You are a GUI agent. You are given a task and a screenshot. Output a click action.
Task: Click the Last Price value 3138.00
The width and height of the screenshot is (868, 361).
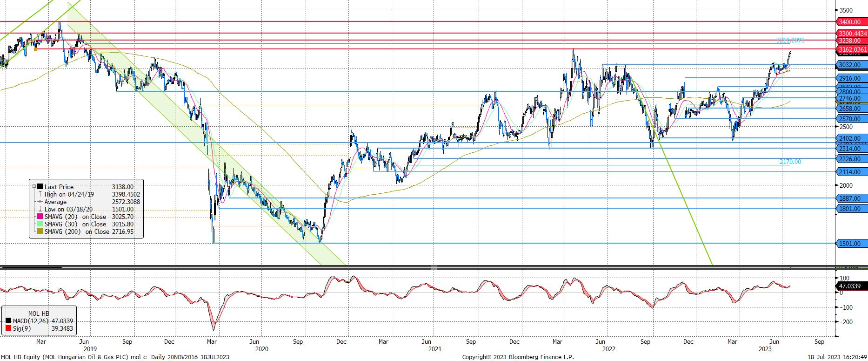(123, 187)
